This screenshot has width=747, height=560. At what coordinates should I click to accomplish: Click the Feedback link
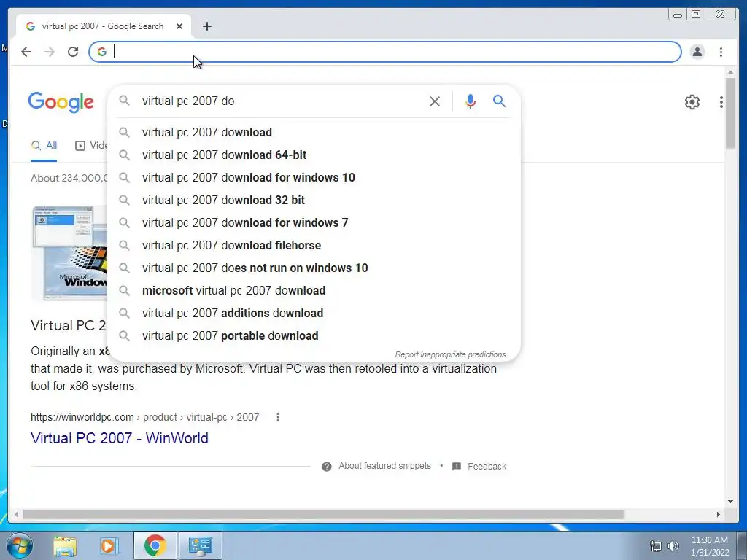[487, 467]
